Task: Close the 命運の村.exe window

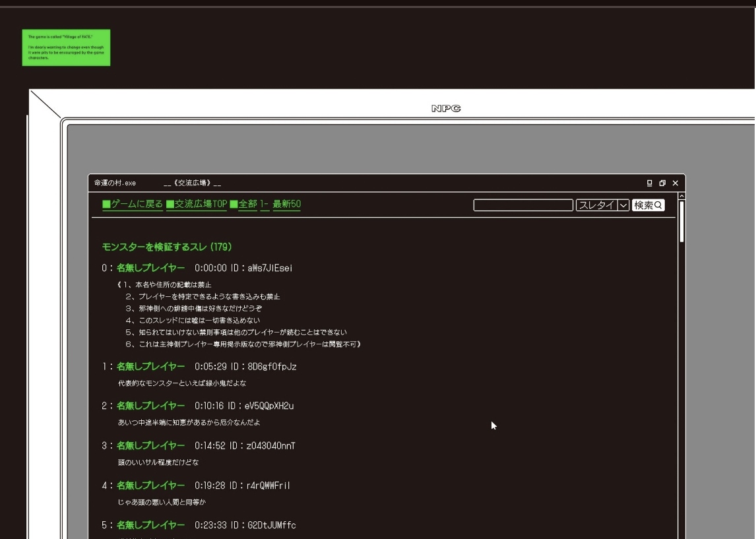Action: click(x=676, y=183)
